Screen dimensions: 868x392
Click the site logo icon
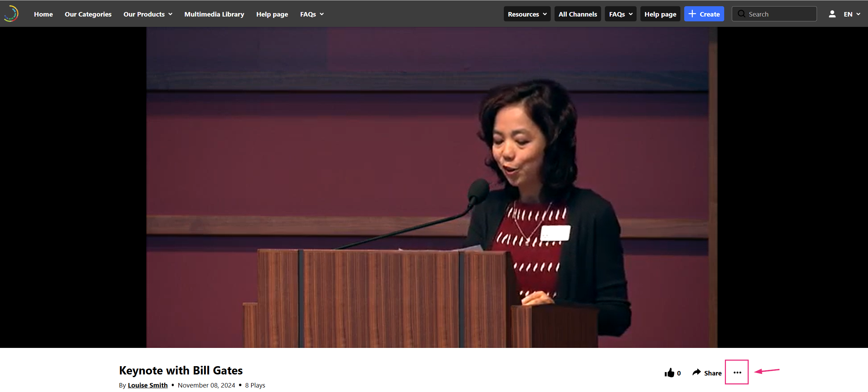tap(11, 14)
